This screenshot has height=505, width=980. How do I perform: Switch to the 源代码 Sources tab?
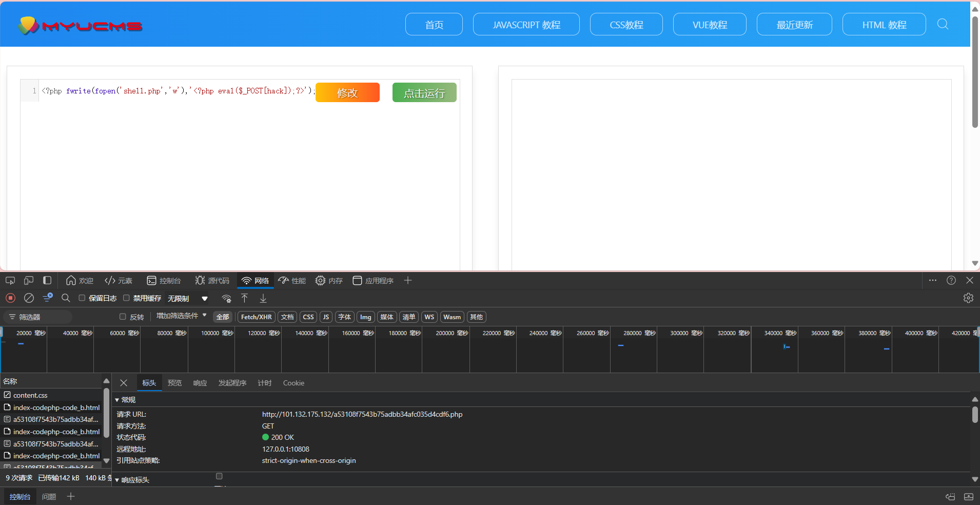212,280
